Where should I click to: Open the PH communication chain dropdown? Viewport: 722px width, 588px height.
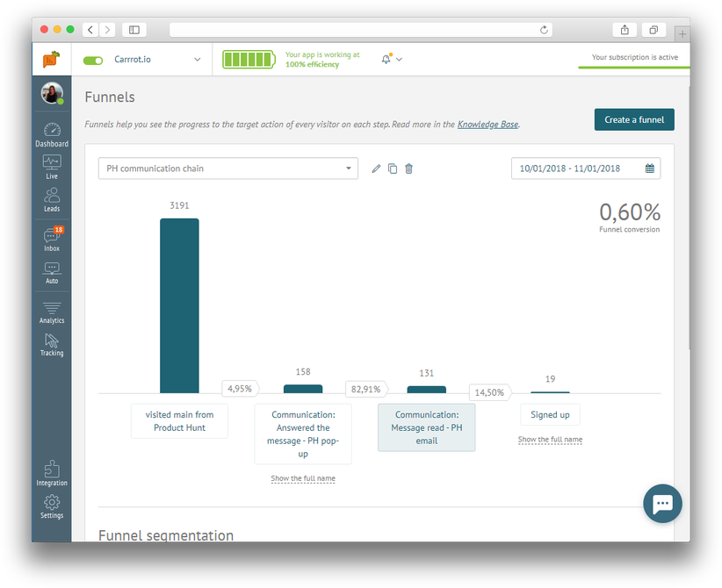click(227, 169)
